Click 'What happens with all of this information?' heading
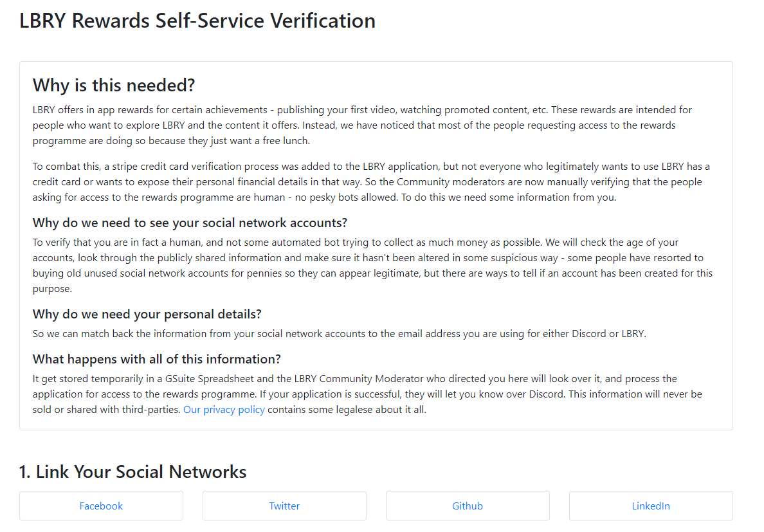 coord(157,359)
